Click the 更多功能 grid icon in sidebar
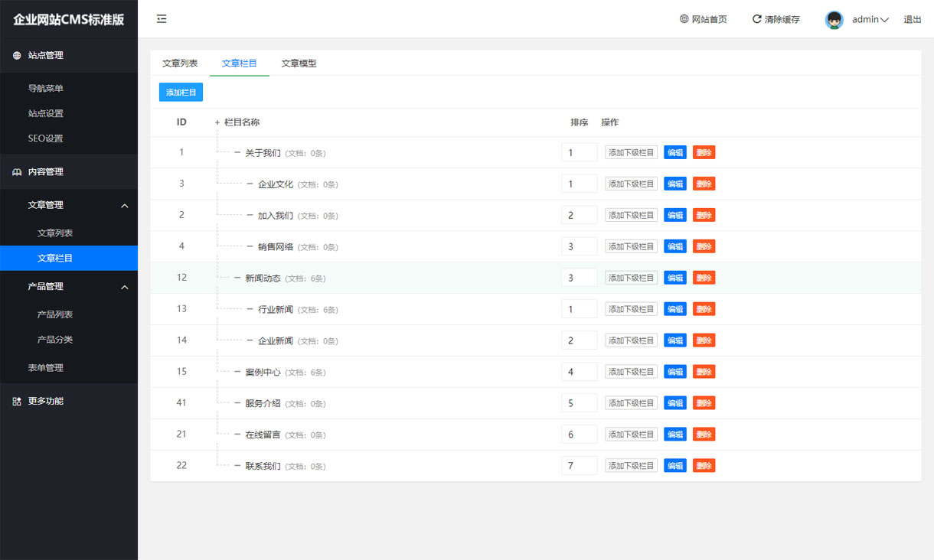934x560 pixels. click(17, 401)
